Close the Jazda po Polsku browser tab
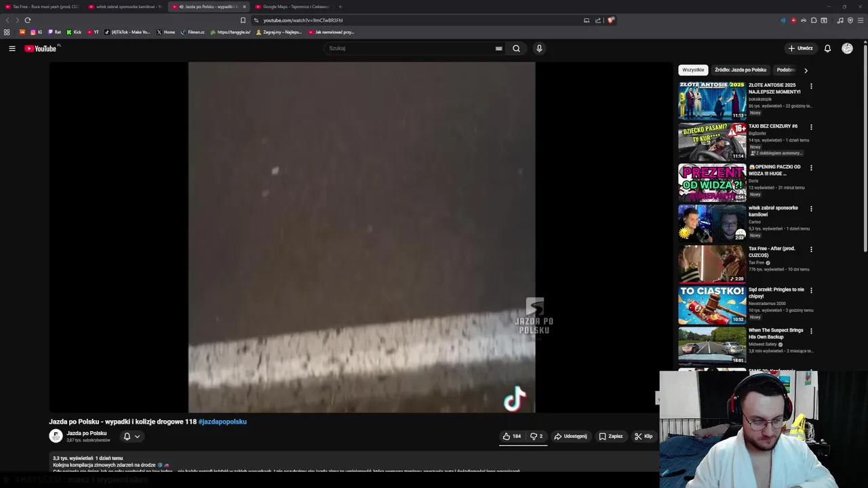The width and height of the screenshot is (868, 488). 244,7
